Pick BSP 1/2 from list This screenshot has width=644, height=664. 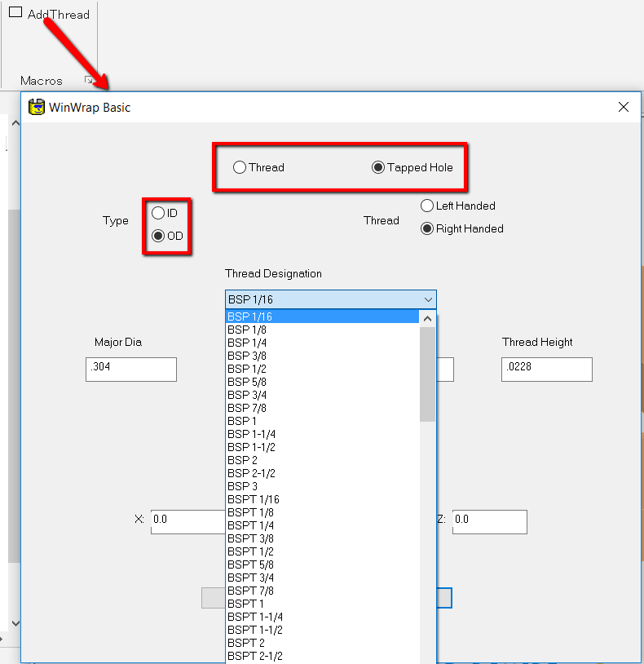tap(323, 369)
